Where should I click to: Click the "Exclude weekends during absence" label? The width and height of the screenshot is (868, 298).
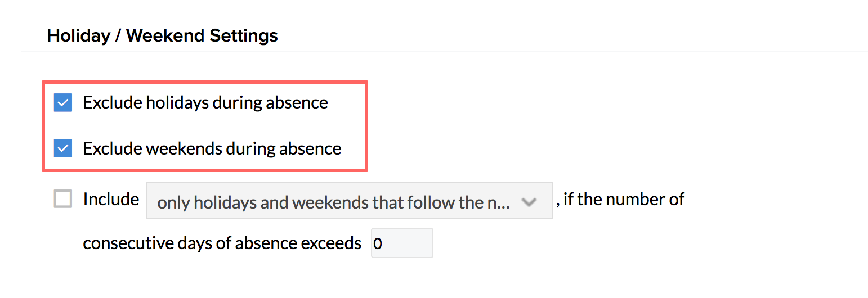pos(212,148)
